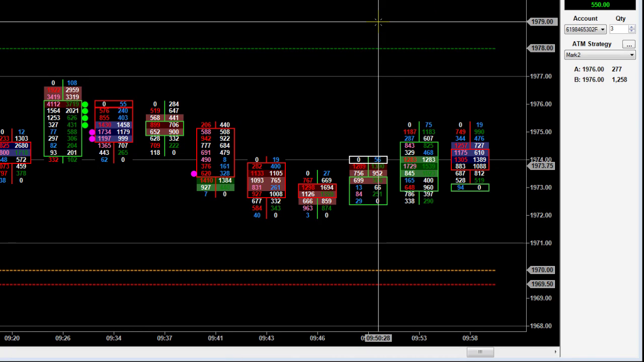The width and height of the screenshot is (644, 362).
Task: Click the 1105 volume cell in 09:43 bar
Action: point(276,173)
